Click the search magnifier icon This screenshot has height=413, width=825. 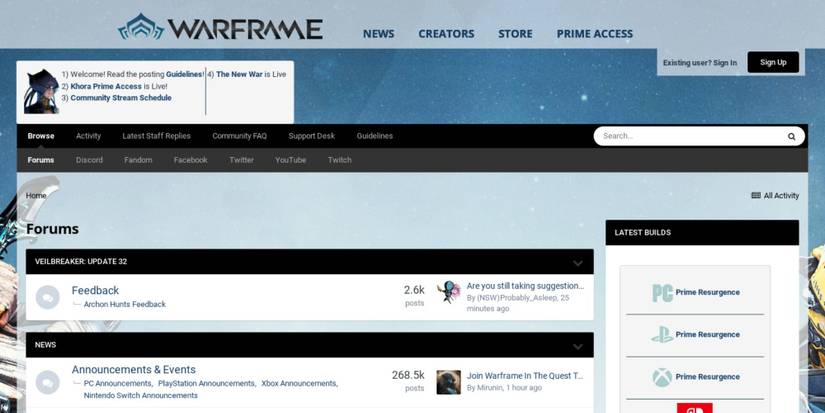[791, 136]
